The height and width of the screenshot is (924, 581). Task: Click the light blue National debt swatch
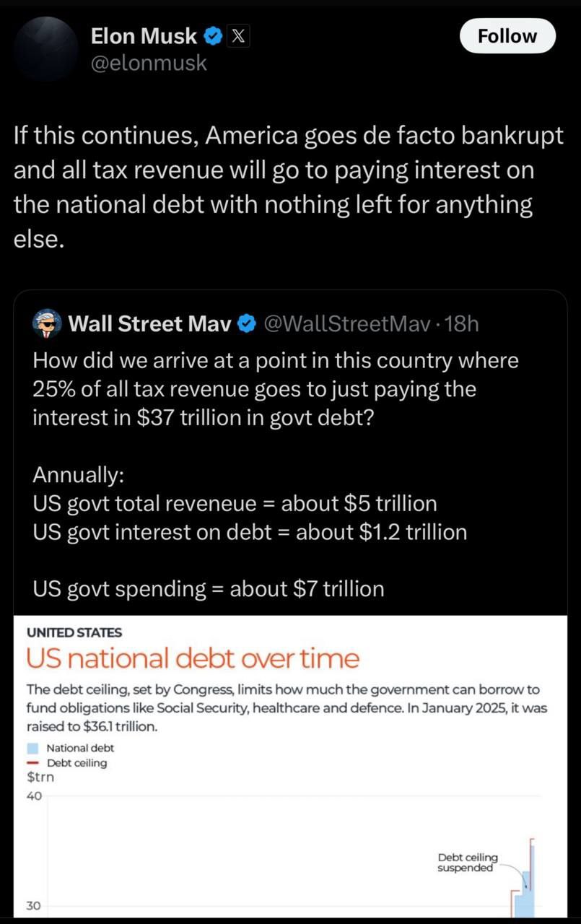[32, 748]
